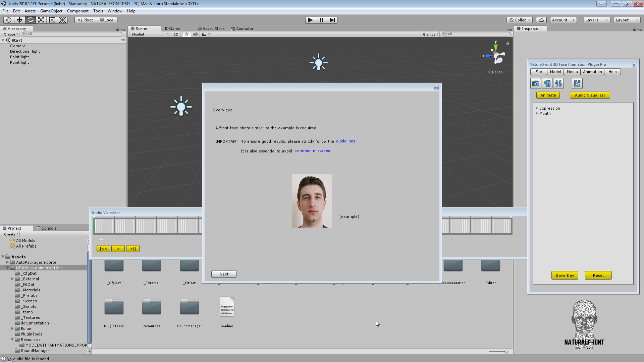644x362 pixels.
Task: Switch to the Scale tool
Action: [41, 20]
